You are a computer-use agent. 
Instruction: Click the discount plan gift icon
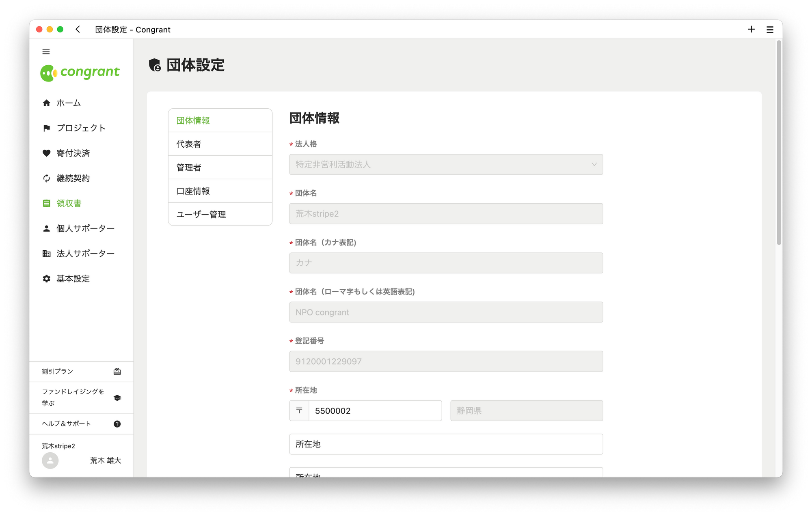click(117, 372)
